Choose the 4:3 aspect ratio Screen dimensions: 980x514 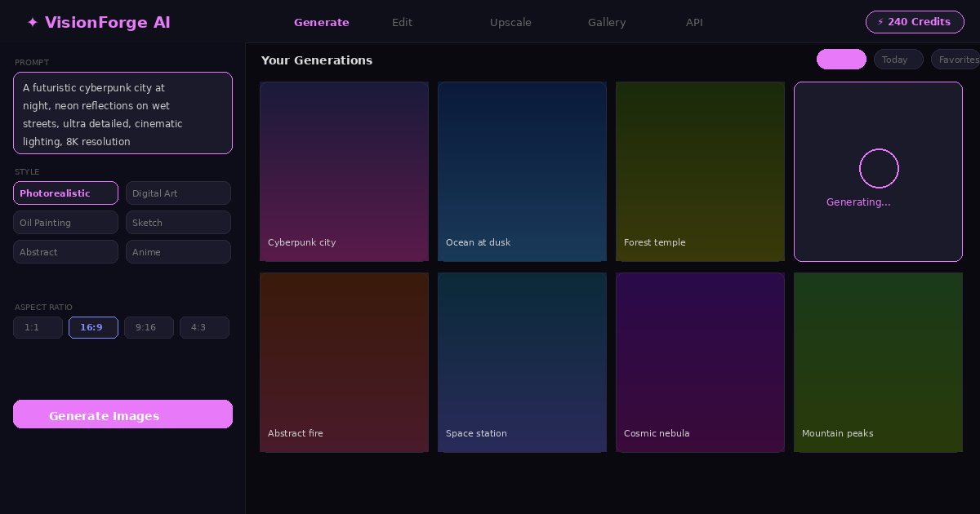tap(204, 327)
